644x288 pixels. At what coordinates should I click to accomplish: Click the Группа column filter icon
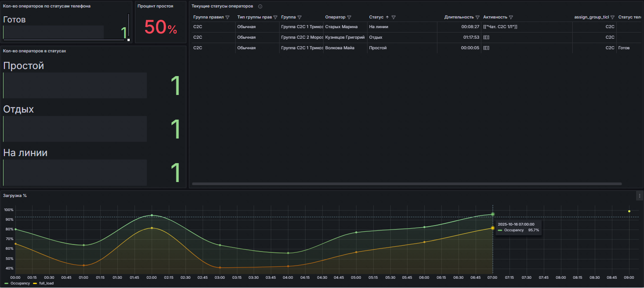click(x=299, y=17)
